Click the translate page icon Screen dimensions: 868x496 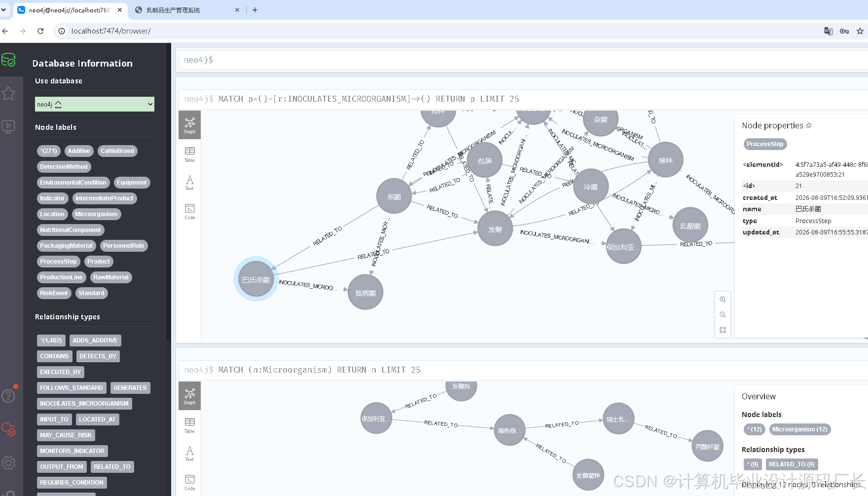click(829, 31)
